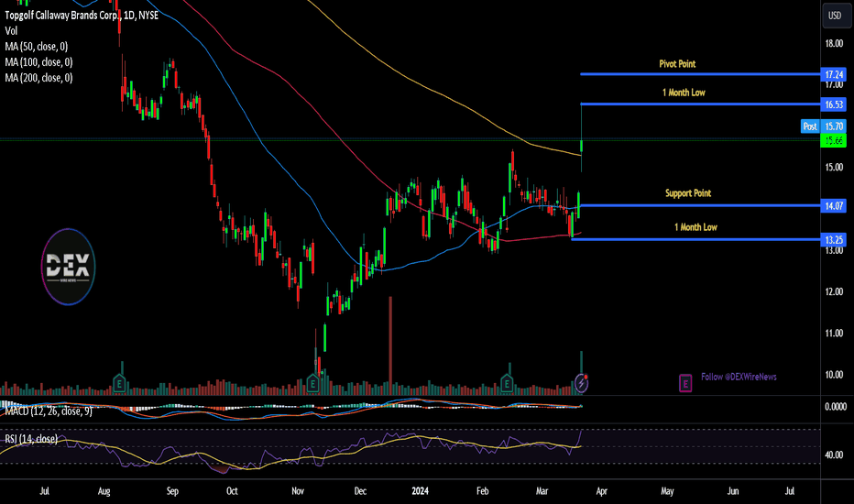Screen dimensions: 854x504
Task: Select the 17.24 pivot price label
Action: [x=834, y=74]
